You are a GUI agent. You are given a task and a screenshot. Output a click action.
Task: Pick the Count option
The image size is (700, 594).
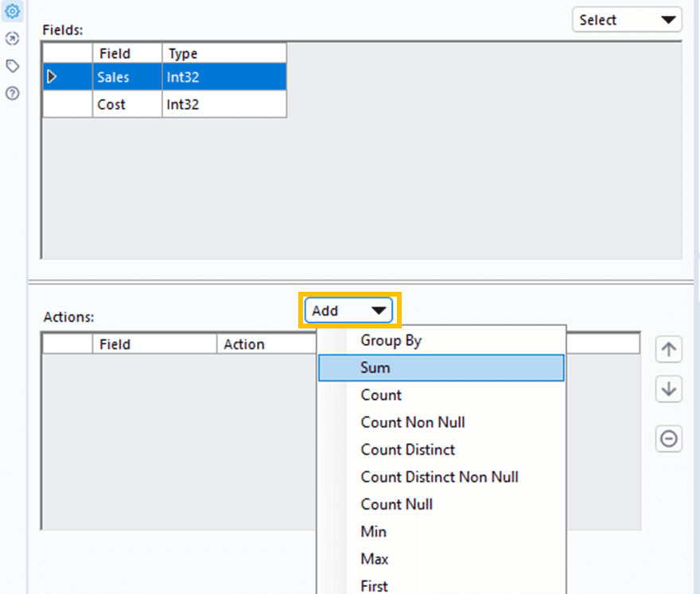pos(381,395)
